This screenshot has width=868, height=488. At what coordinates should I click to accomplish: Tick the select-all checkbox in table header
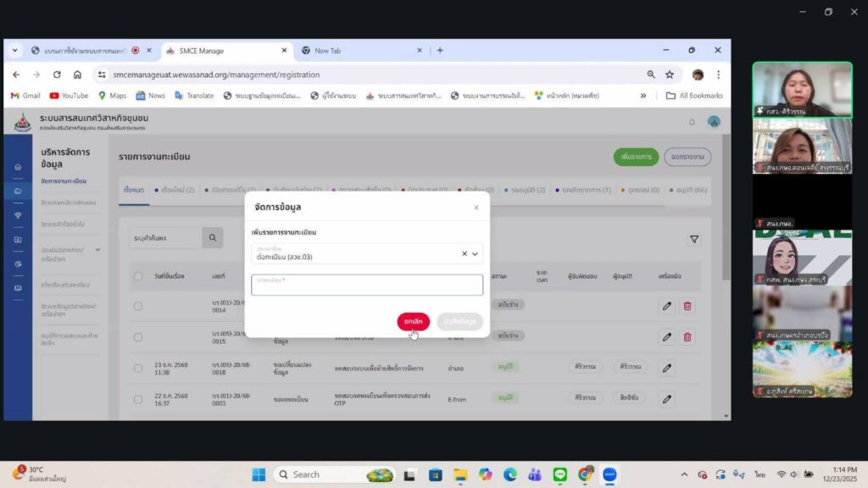(138, 276)
